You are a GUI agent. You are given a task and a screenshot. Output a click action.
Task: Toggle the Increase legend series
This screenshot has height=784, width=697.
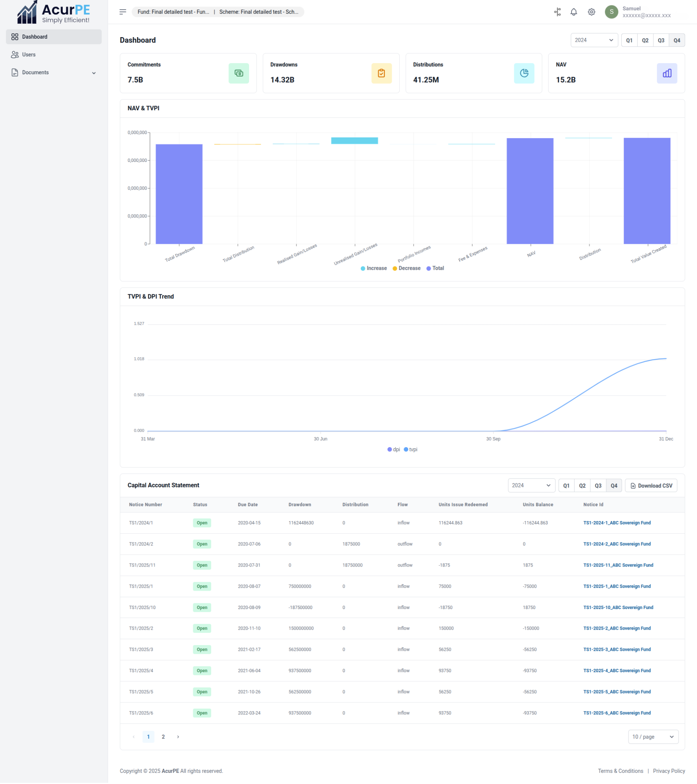click(x=373, y=268)
